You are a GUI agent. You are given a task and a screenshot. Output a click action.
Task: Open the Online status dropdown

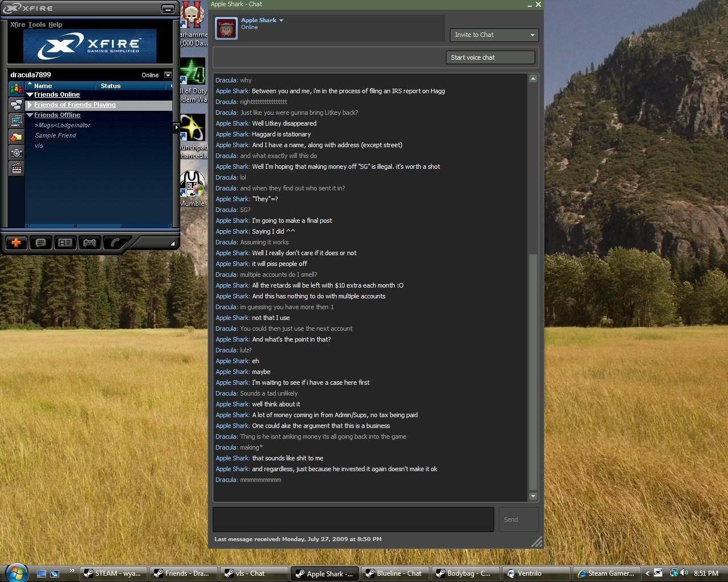(x=167, y=75)
